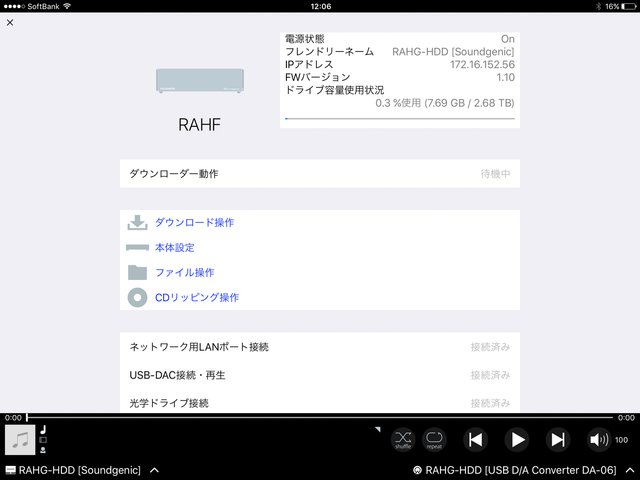Click the download arrow icon

(137, 222)
